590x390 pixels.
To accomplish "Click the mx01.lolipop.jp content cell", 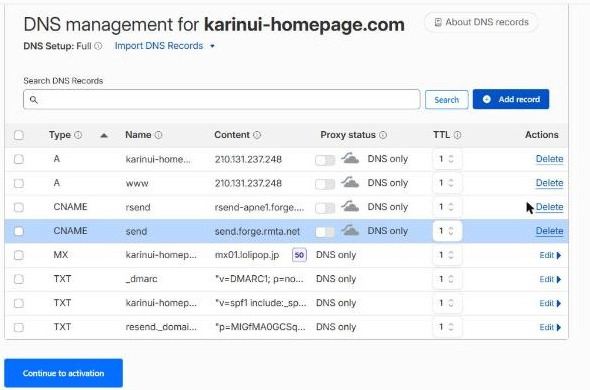I will (247, 255).
